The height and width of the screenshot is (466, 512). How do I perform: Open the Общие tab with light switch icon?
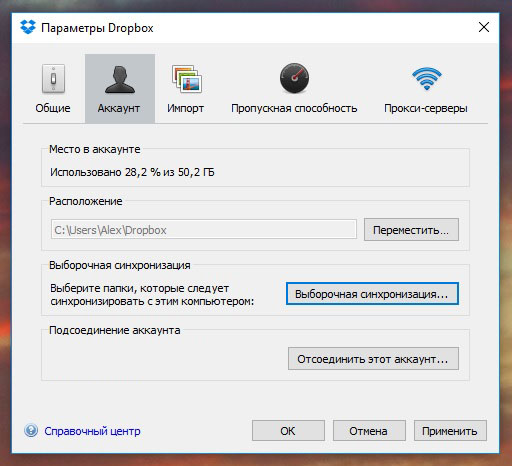[x=53, y=89]
